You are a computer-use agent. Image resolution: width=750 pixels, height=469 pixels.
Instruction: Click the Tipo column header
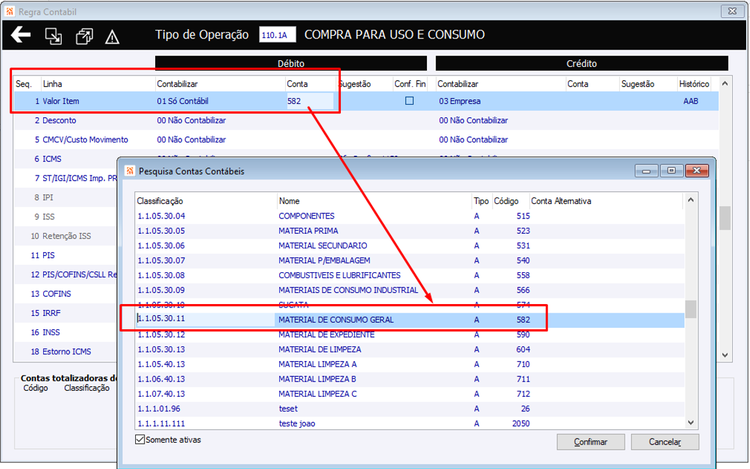point(481,201)
